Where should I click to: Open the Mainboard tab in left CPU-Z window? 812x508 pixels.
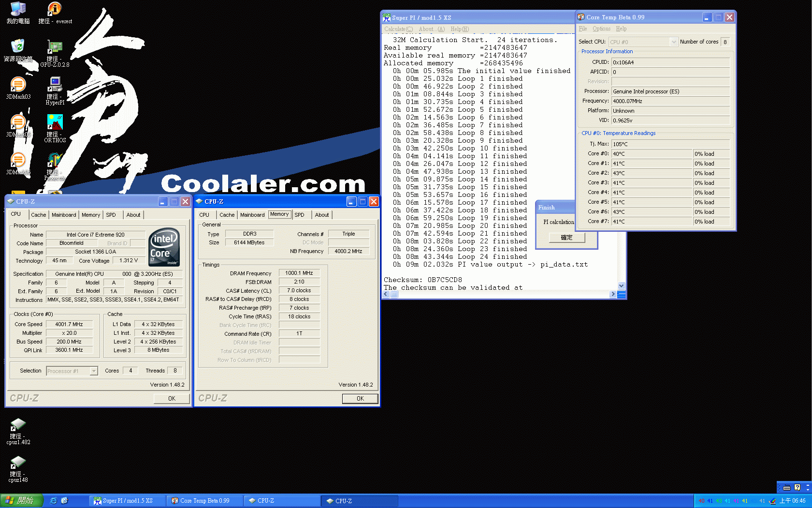coord(64,215)
